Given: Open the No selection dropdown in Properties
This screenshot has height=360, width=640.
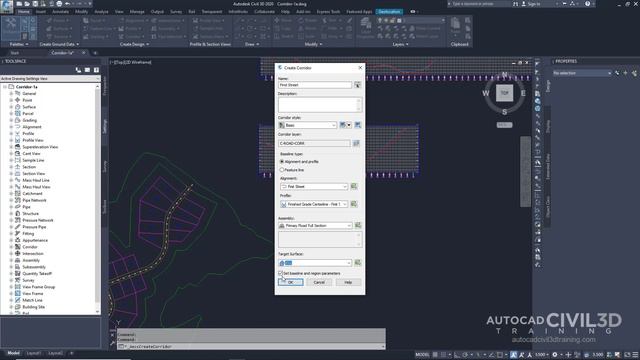Looking at the screenshot, I should pyautogui.click(x=582, y=73).
